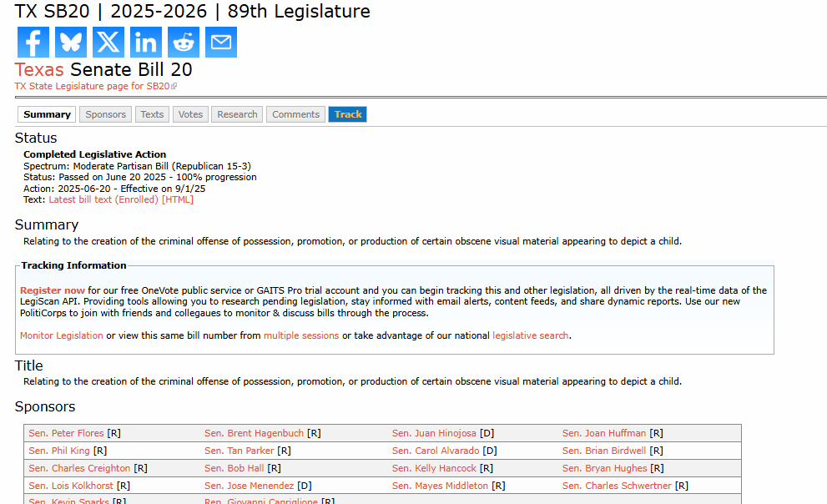
Task: Open the Votes tab
Action: pyautogui.click(x=190, y=114)
